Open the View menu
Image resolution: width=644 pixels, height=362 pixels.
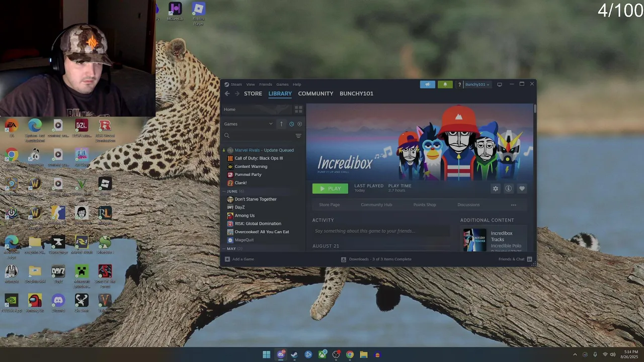click(251, 84)
